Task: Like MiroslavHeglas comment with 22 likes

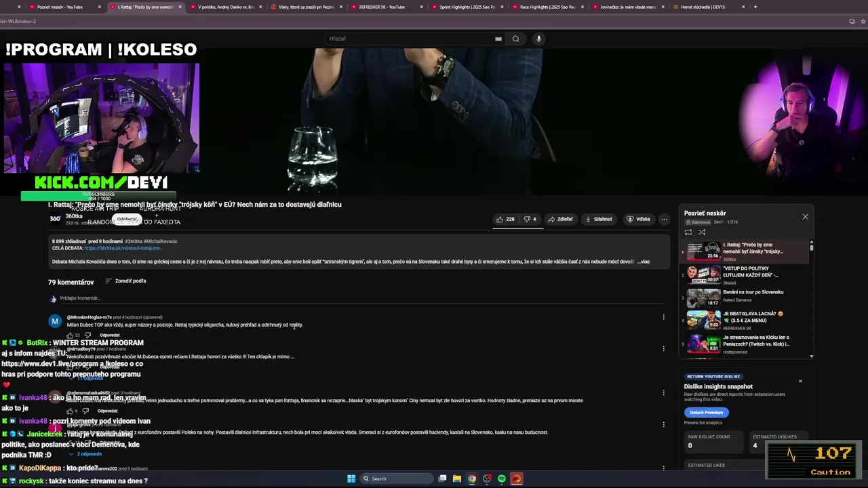Action: 70,335
